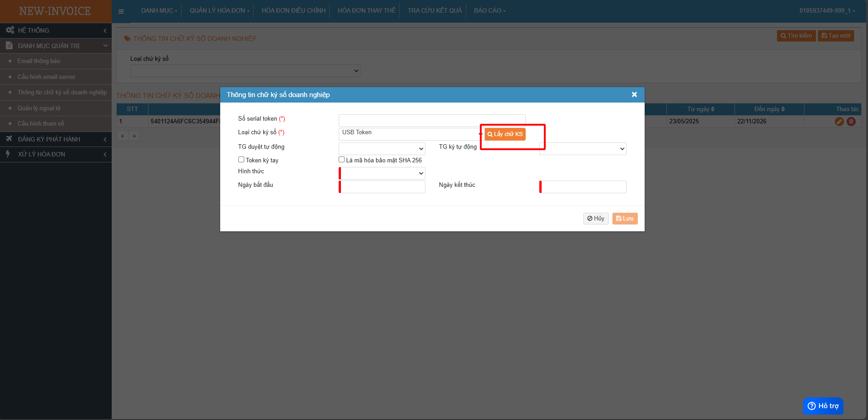Enable the Là mã hóa bảo mật SHA 256 checkbox
Screen dimensions: 868x420
[x=341, y=160]
